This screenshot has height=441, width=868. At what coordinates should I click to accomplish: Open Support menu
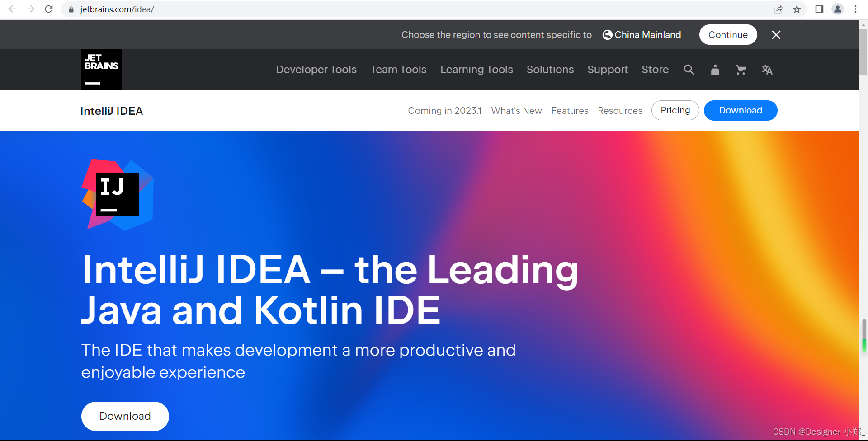tap(608, 70)
